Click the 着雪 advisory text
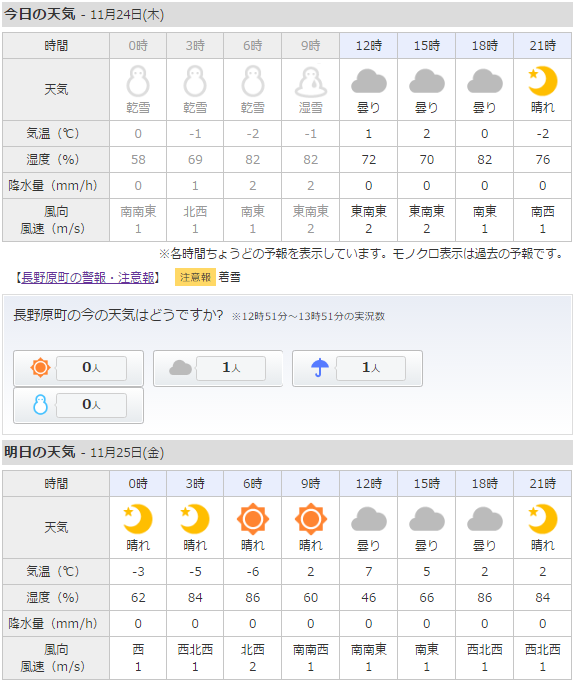Image resolution: width=574 pixels, height=682 pixels. point(229,277)
